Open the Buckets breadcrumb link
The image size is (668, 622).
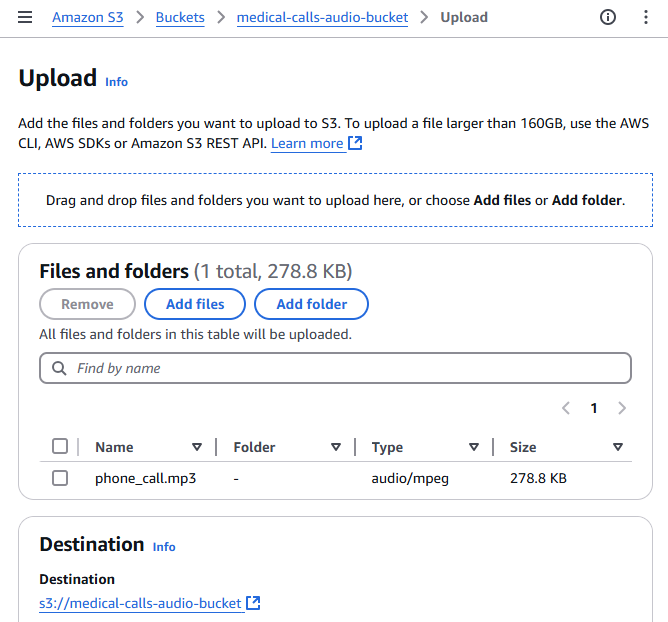(x=180, y=17)
